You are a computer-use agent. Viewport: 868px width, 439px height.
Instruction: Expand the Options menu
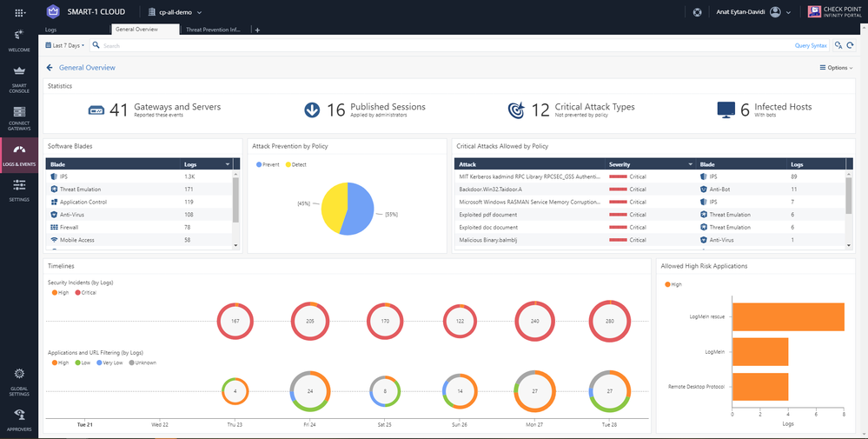point(837,67)
